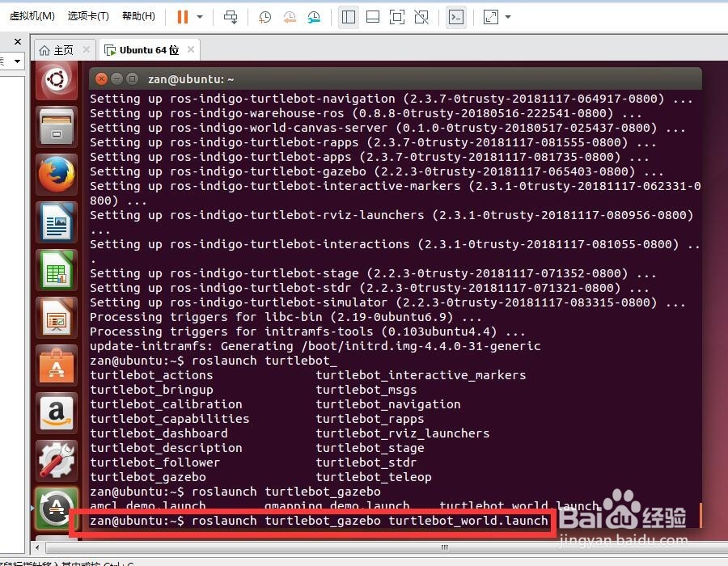The height and width of the screenshot is (566, 728).
Task: Maximize the zan@ubuntu terminal window
Action: [x=133, y=79]
